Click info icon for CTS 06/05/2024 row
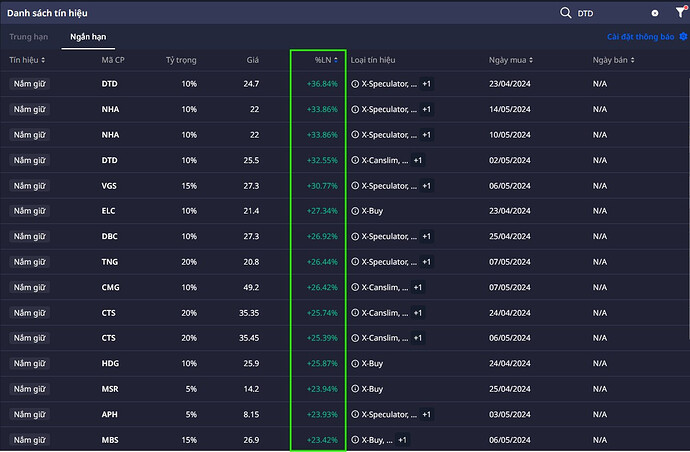Viewport: 690px width, 452px height. pos(355,338)
